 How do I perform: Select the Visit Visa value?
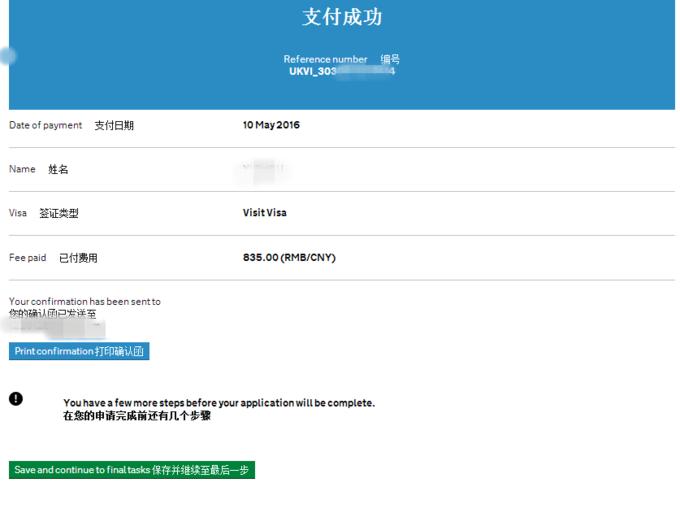[265, 212]
